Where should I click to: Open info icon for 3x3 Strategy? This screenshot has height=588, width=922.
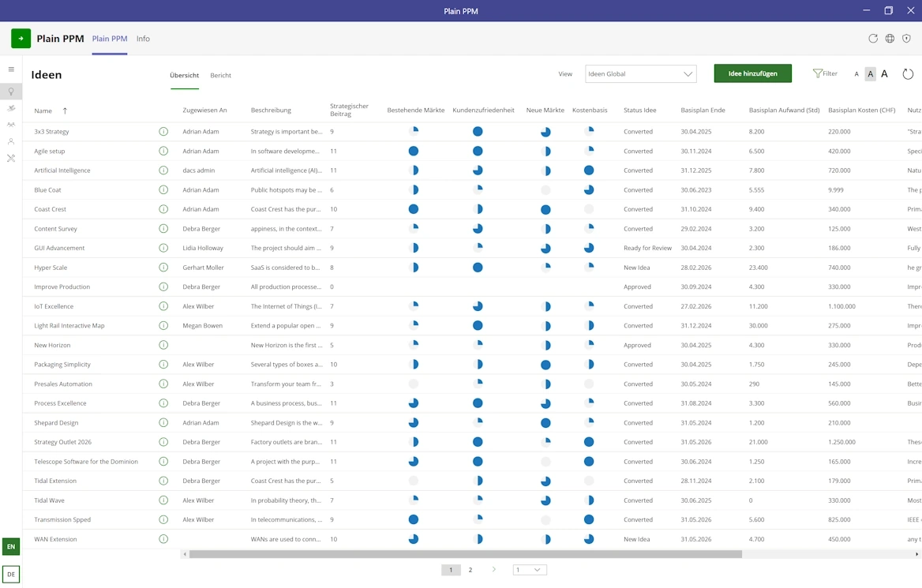point(163,132)
